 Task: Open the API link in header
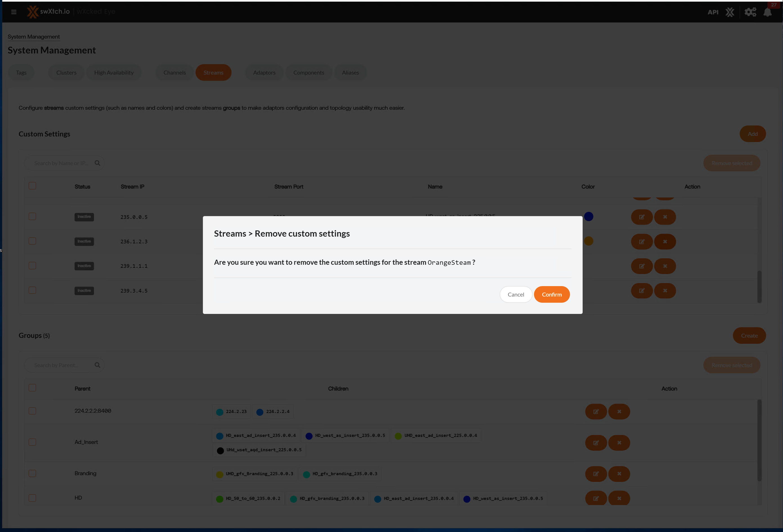713,12
